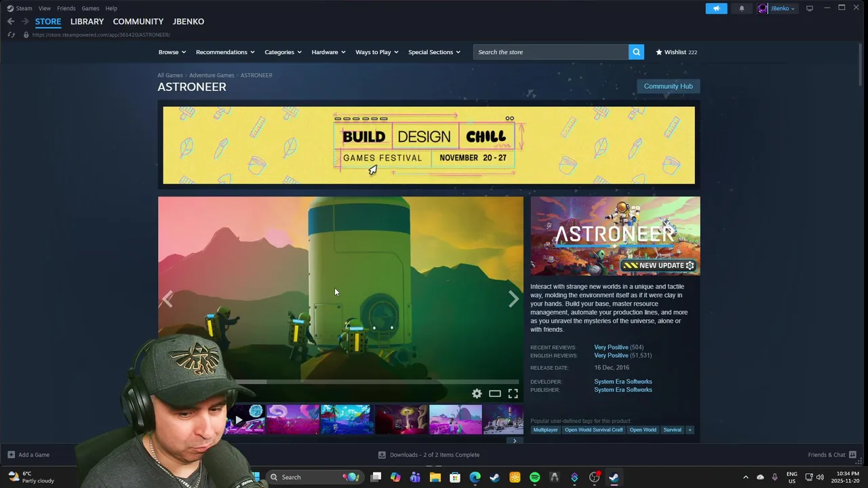Reload the store page via refresh icon

pyautogui.click(x=11, y=35)
